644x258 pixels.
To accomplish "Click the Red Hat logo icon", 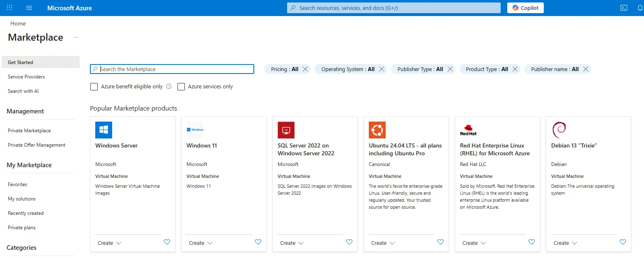I will 468,130.
